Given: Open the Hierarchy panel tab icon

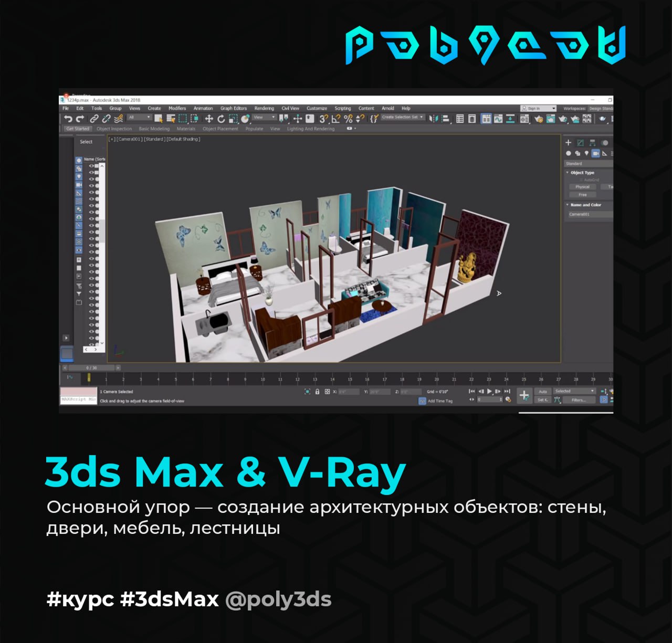Looking at the screenshot, I should click(x=592, y=142).
